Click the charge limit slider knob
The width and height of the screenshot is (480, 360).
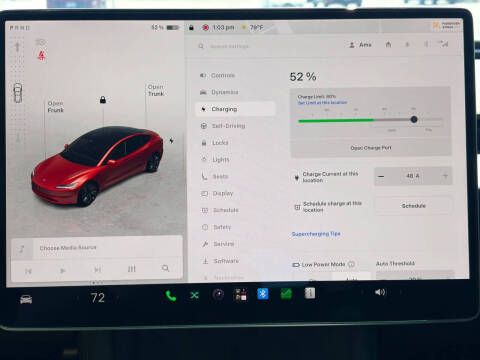414,119
